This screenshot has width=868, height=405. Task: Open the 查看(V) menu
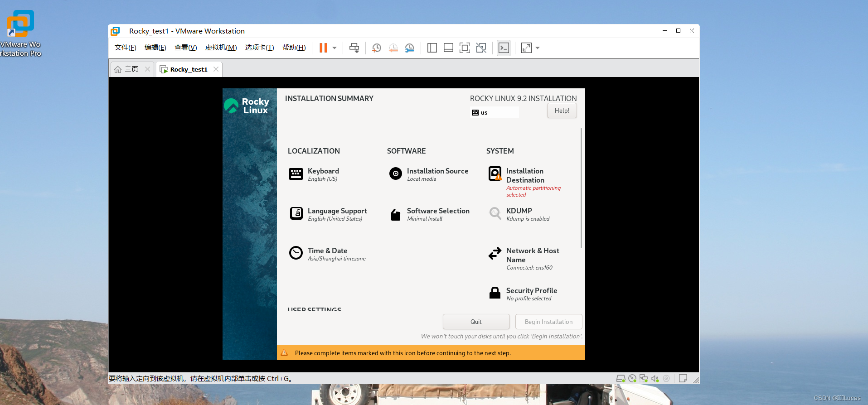click(185, 48)
